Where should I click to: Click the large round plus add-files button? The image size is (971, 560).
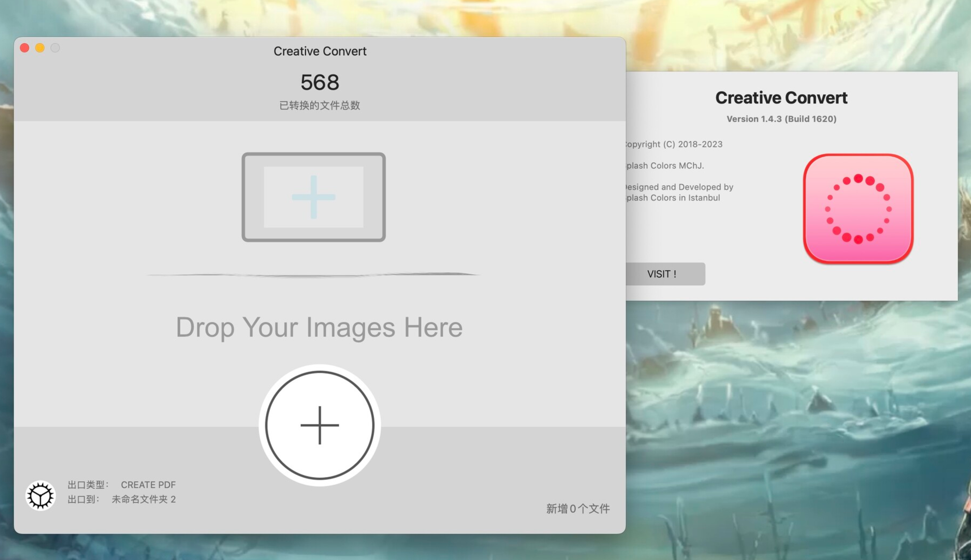tap(320, 425)
